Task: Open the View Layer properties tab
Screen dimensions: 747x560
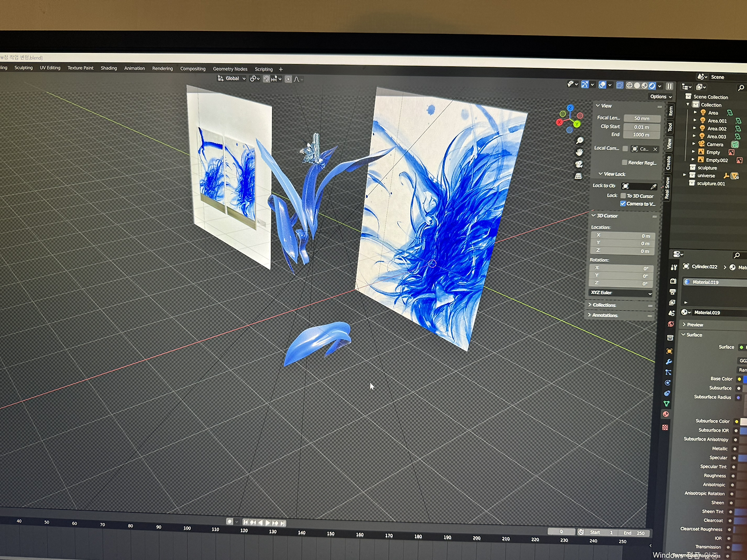Action: [672, 302]
